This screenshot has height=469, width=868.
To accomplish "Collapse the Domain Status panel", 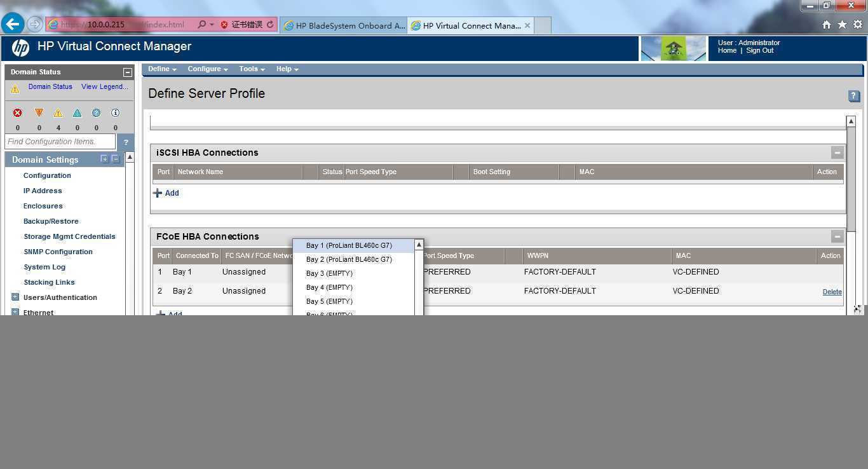I will [127, 72].
